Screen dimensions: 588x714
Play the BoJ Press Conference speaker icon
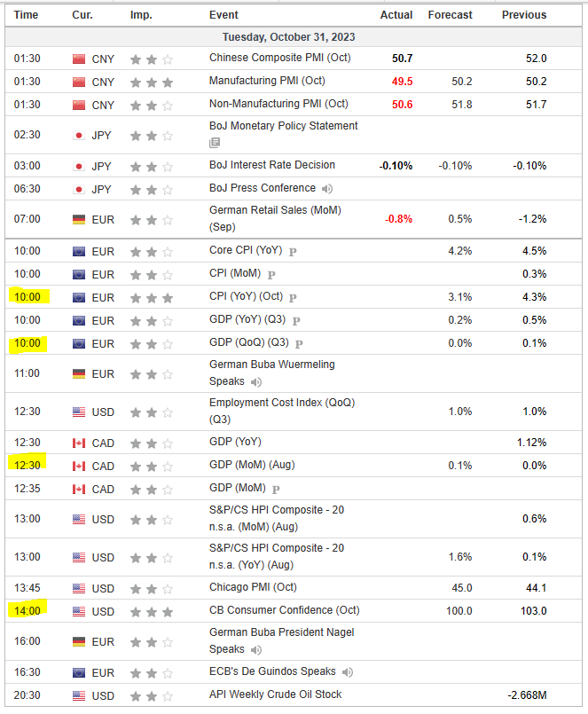click(327, 189)
